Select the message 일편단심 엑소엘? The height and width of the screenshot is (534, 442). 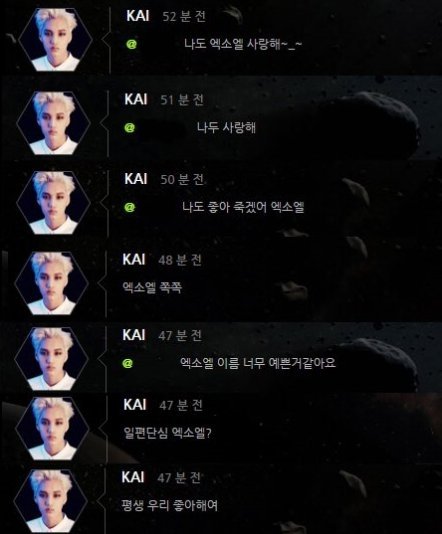(x=167, y=433)
